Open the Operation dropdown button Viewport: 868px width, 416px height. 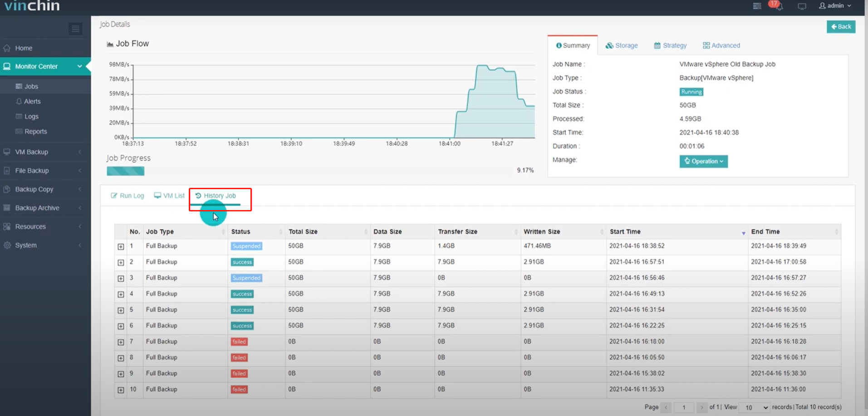point(703,162)
